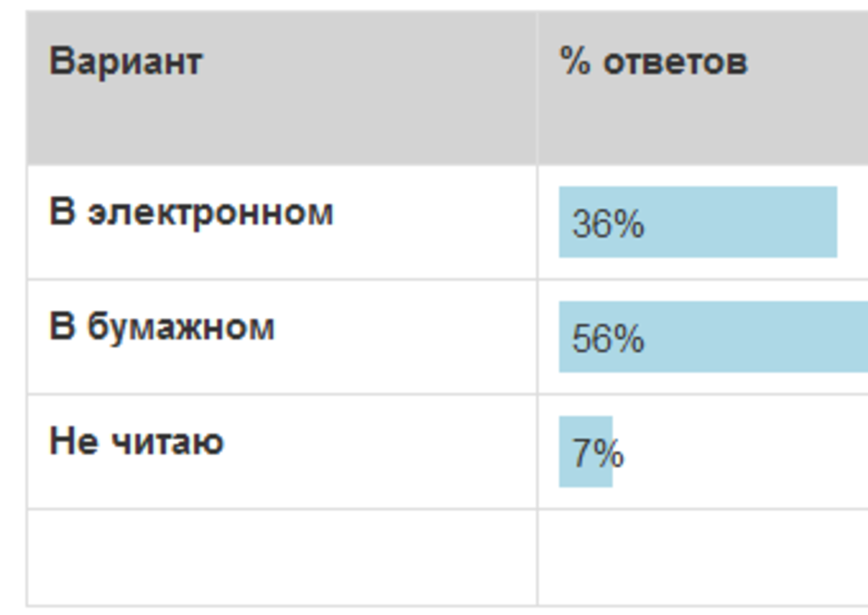
Task: Click the blue progress bar for В электронном
Action: tap(698, 222)
